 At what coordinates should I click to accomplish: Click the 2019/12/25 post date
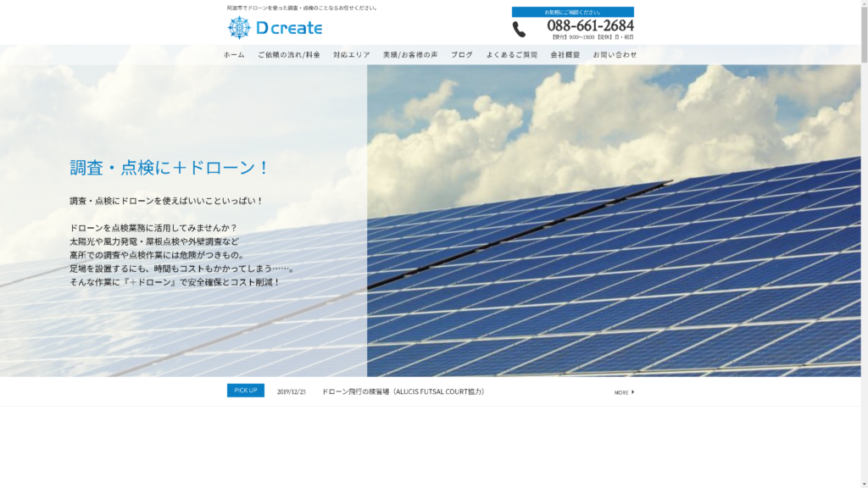[x=291, y=391]
